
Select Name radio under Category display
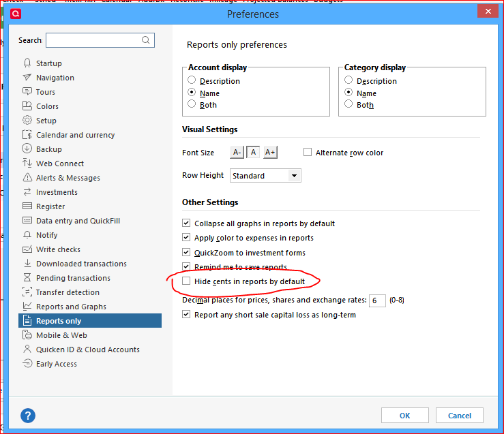(349, 92)
